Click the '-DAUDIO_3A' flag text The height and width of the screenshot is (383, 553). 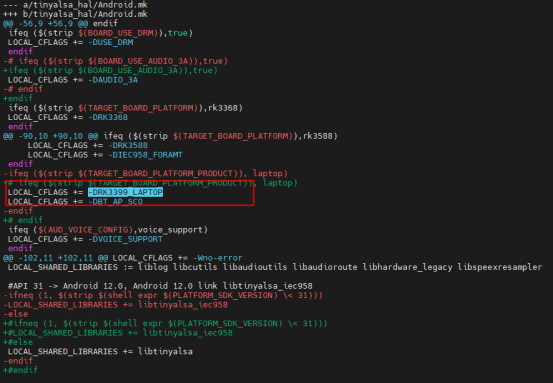point(113,80)
